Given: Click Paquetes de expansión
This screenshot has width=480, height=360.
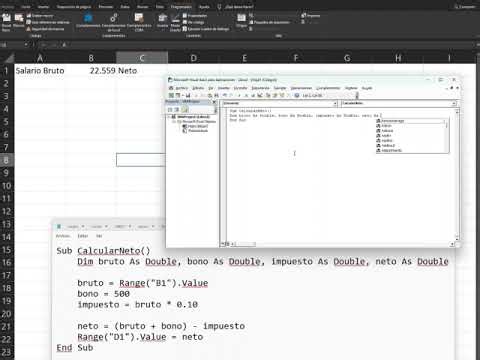Looking at the screenshot, I should point(269,22).
